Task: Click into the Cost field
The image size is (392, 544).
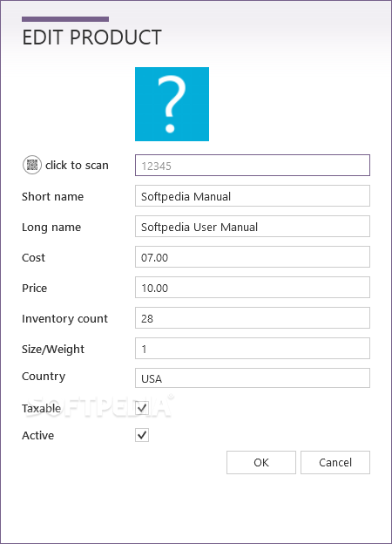Action: [x=253, y=257]
